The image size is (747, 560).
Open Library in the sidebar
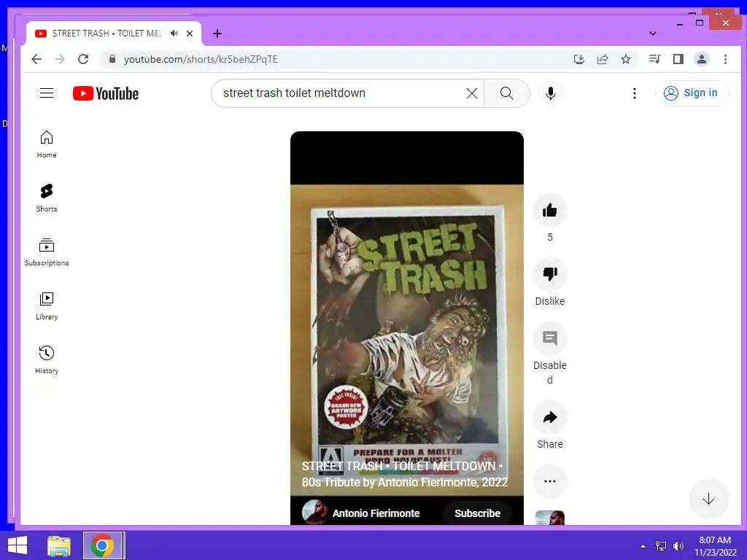pos(47,306)
